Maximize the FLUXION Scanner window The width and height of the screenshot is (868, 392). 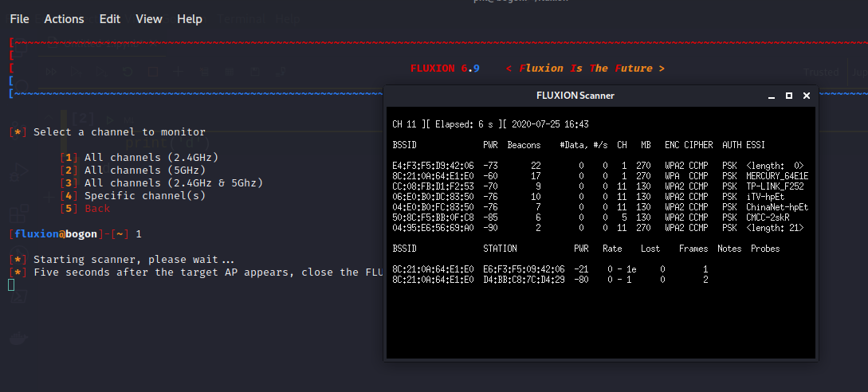coord(789,96)
